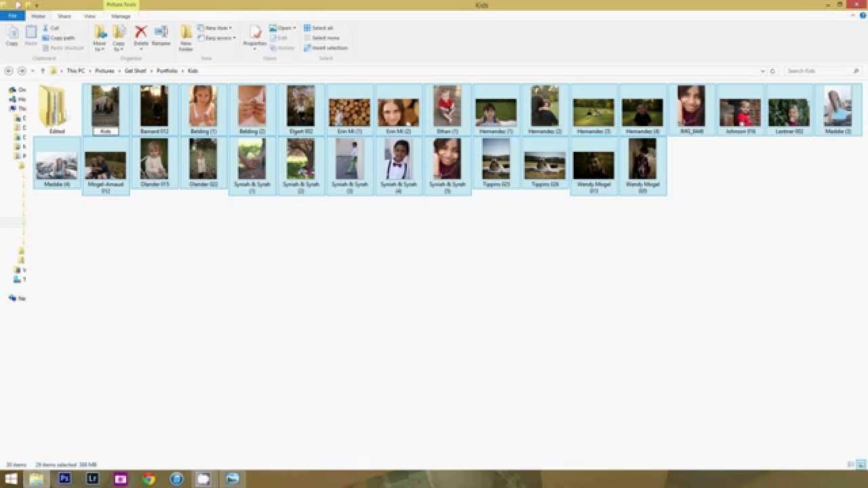This screenshot has height=488, width=868.
Task: Click the Kids rename text box
Action: click(105, 131)
